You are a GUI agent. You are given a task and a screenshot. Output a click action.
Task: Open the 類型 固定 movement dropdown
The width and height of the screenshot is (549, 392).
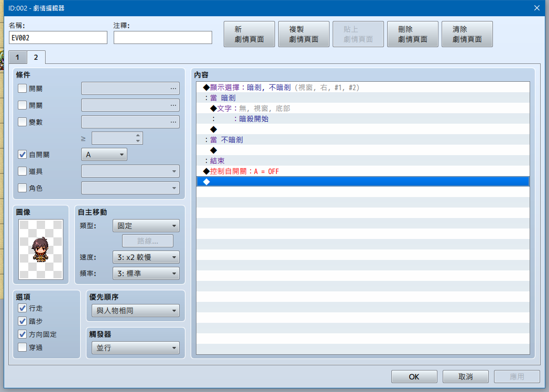pos(146,225)
